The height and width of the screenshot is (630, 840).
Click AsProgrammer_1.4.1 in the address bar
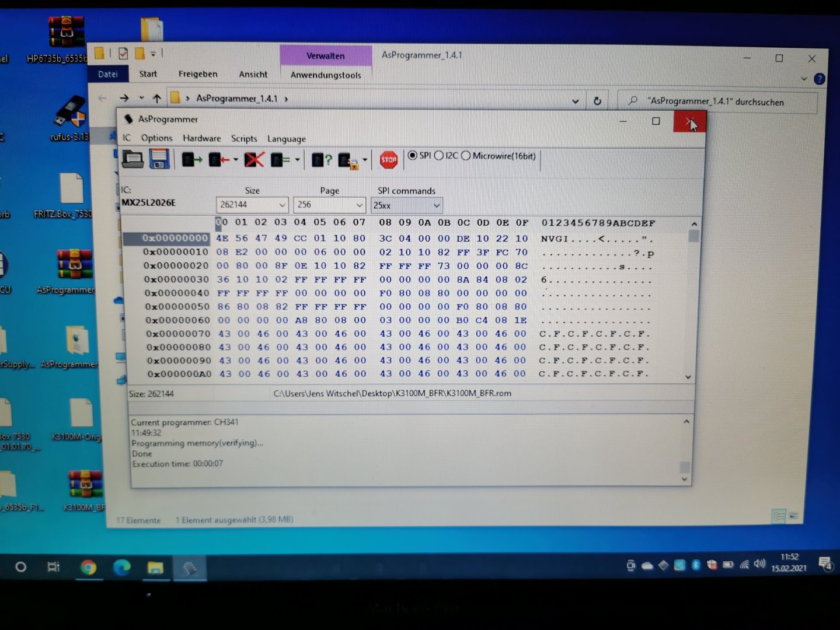[237, 99]
